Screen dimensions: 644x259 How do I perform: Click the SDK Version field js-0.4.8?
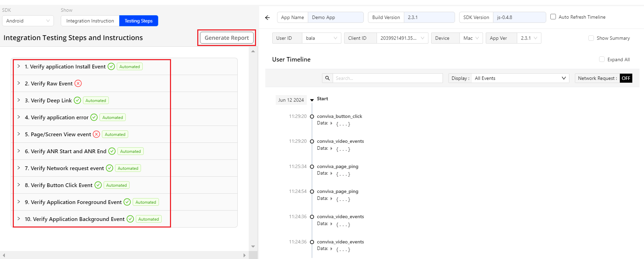519,17
